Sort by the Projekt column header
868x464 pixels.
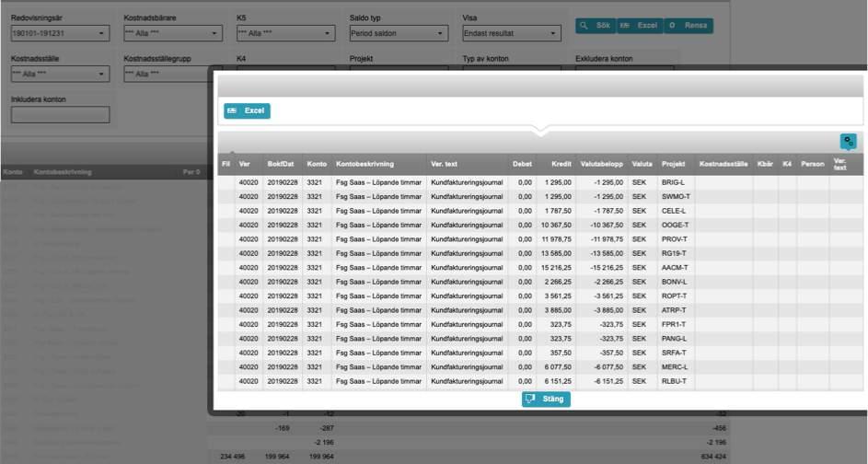coord(673,164)
